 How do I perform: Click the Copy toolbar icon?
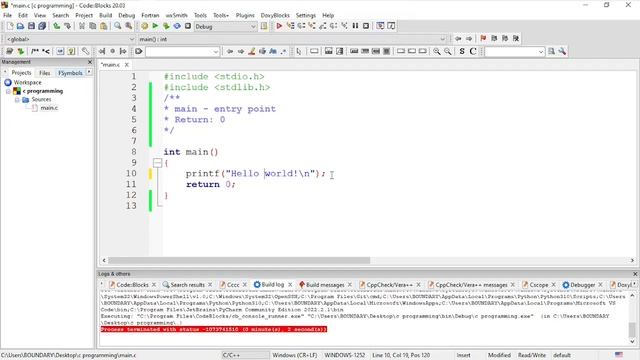tap(93, 26)
